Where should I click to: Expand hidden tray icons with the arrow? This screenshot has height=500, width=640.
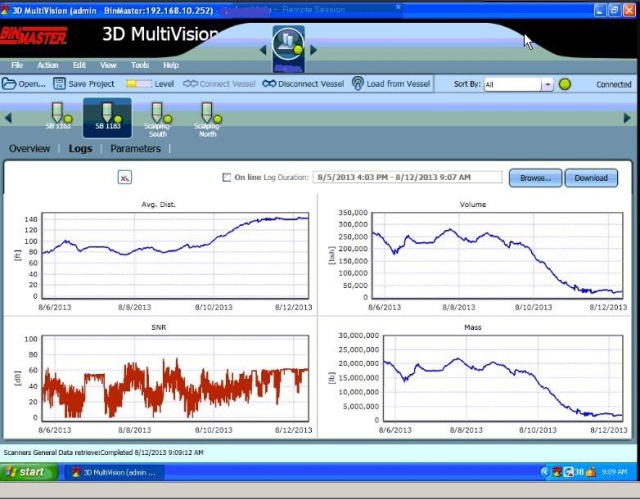click(x=544, y=472)
